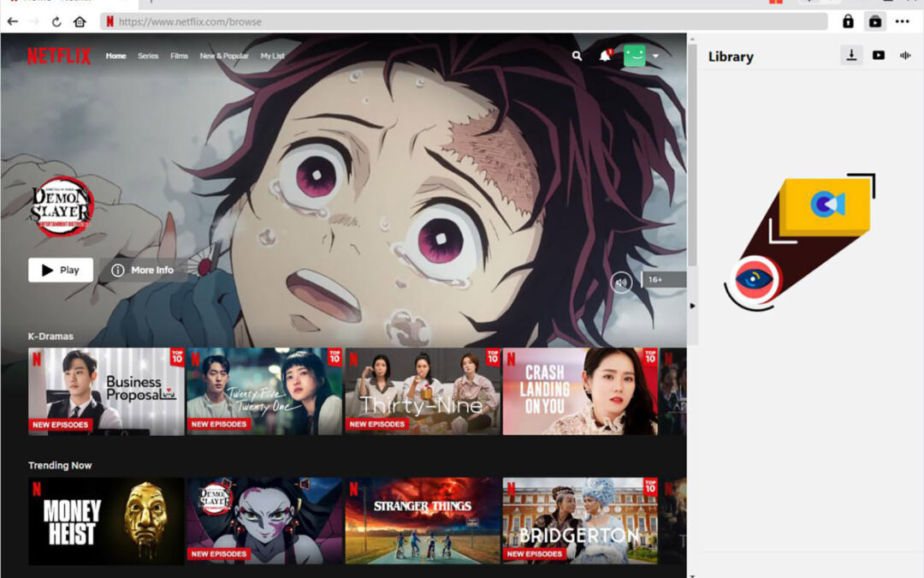This screenshot has width=924, height=578.
Task: Select the Stranger Things thumbnail
Action: (x=422, y=521)
